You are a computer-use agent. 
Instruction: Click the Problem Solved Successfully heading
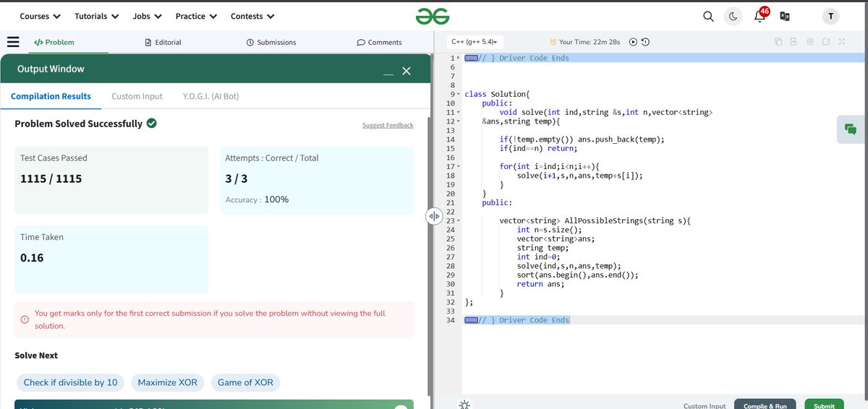pos(78,124)
